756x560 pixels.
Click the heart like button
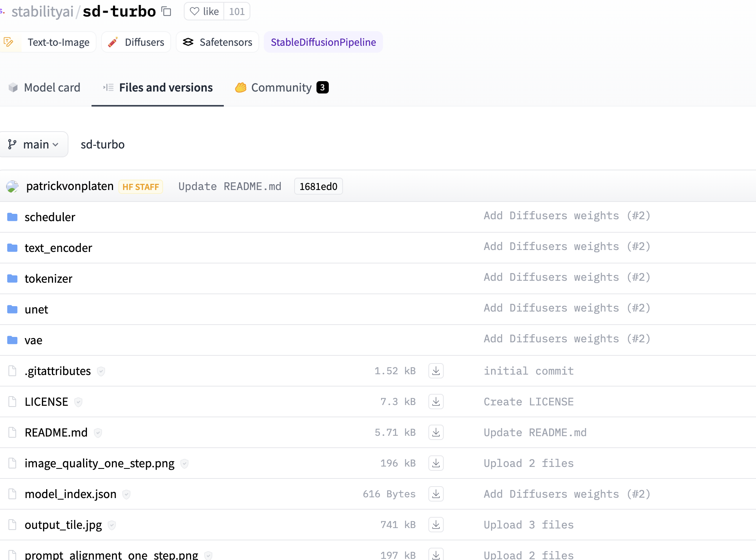[x=204, y=12]
